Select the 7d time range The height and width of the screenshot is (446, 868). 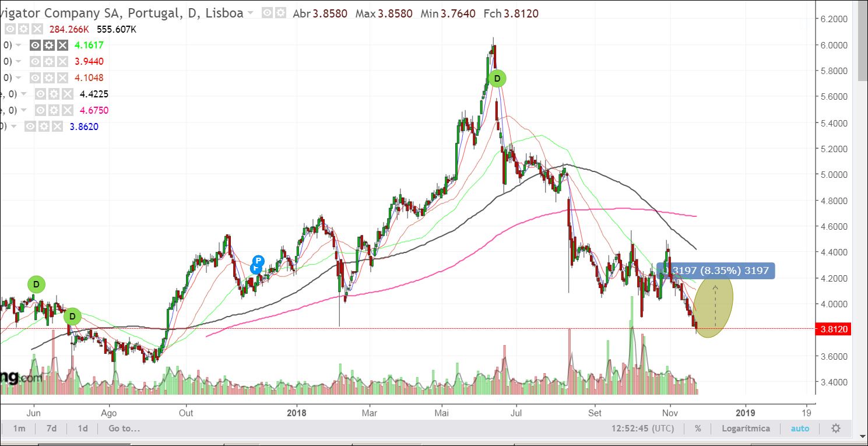click(51, 429)
